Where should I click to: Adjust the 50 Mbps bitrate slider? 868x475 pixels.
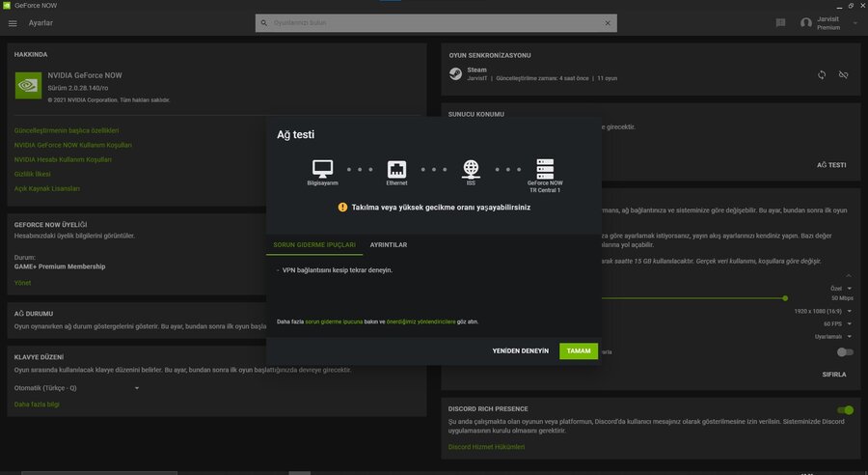785,298
